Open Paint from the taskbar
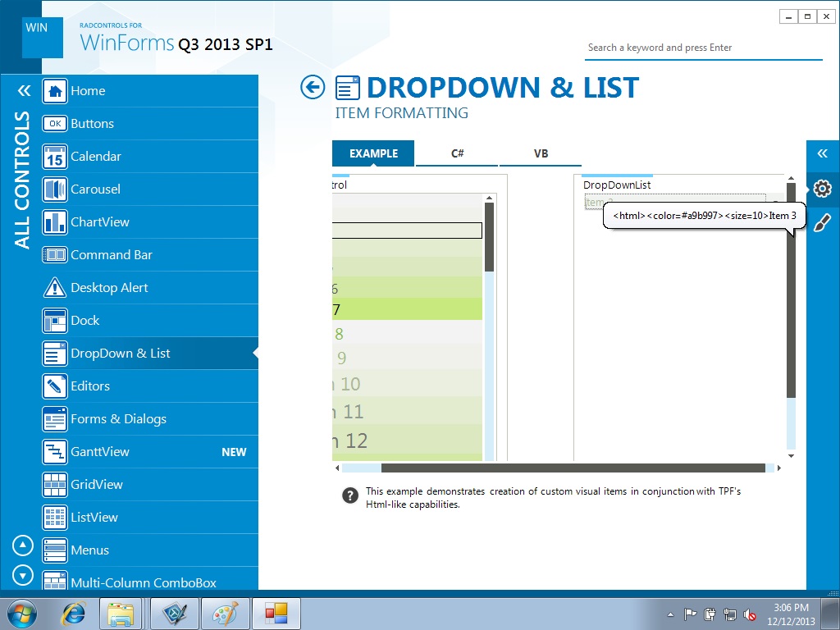840x630 pixels. point(226,614)
